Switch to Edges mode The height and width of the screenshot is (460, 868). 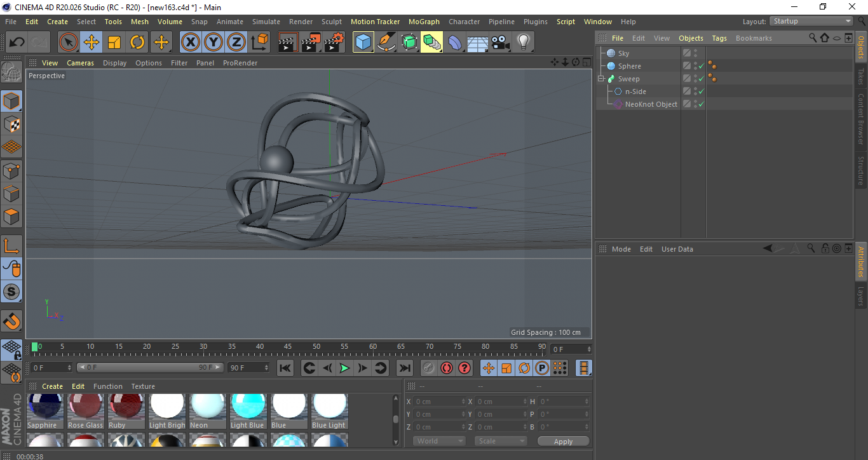tap(11, 193)
